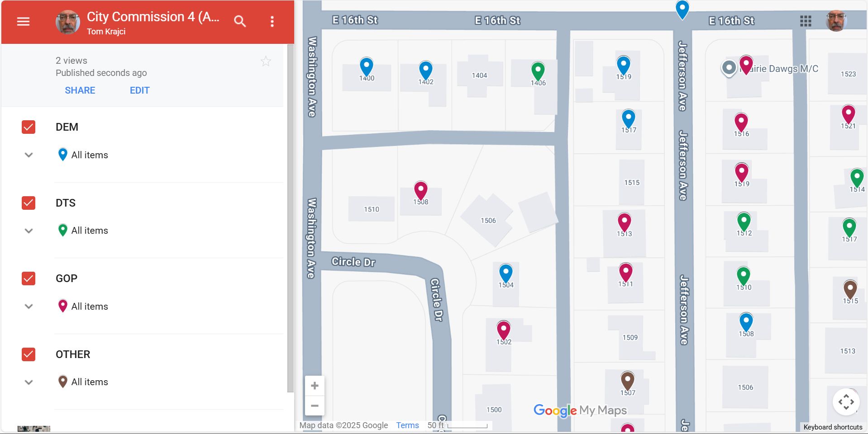The width and height of the screenshot is (868, 434).
Task: Open the Google apps grid launcher
Action: (806, 21)
